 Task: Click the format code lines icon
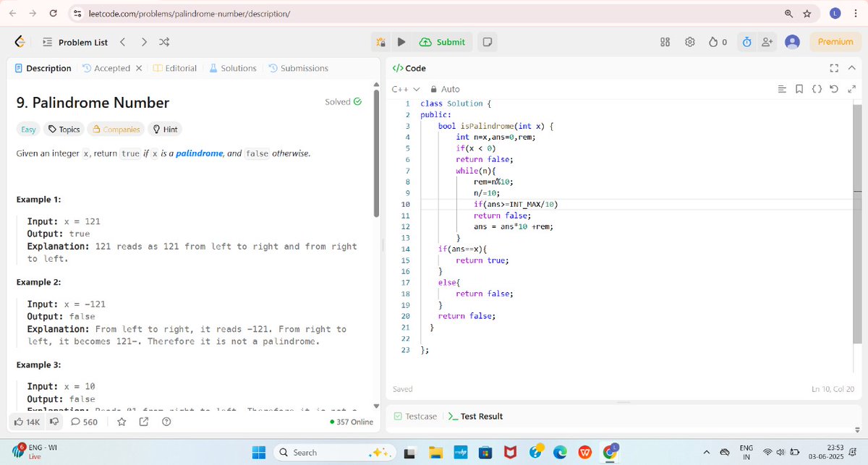pyautogui.click(x=781, y=89)
